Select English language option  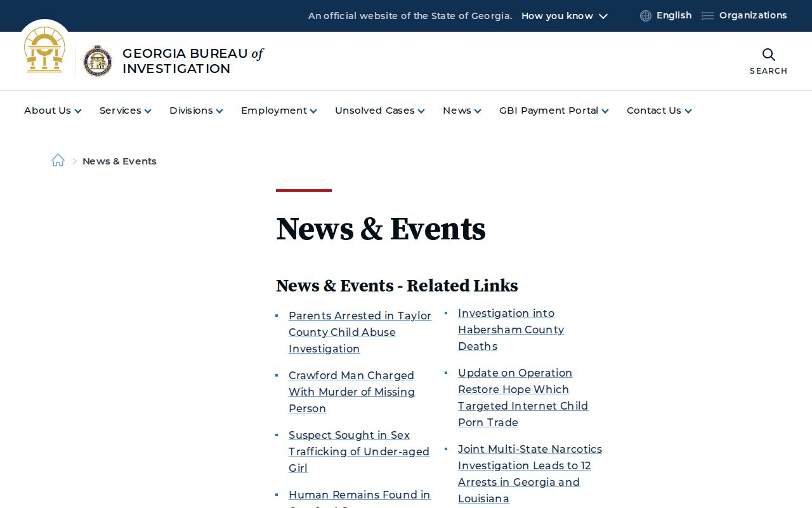coord(674,15)
